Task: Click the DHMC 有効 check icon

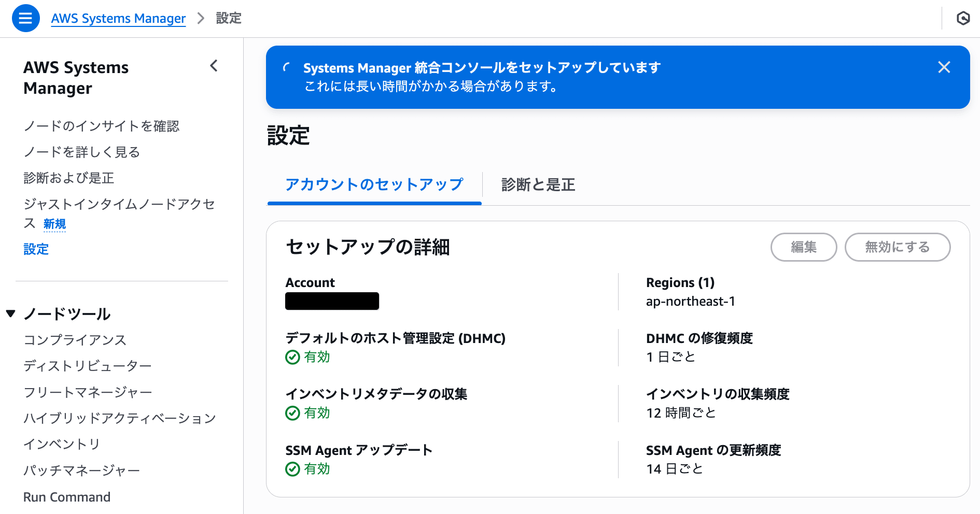Action: 292,357
